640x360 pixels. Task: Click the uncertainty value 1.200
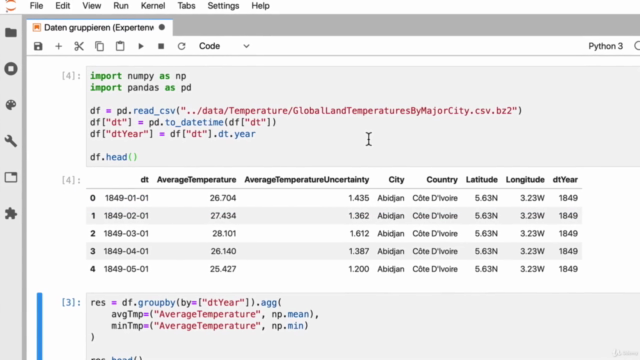click(358, 269)
